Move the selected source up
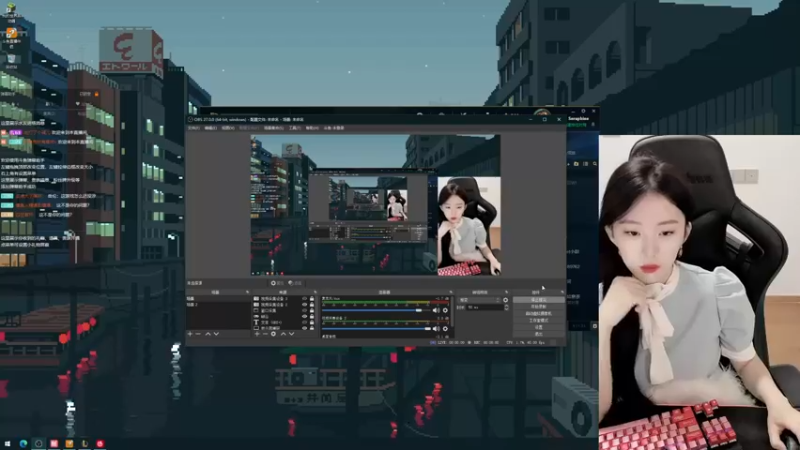 point(283,334)
